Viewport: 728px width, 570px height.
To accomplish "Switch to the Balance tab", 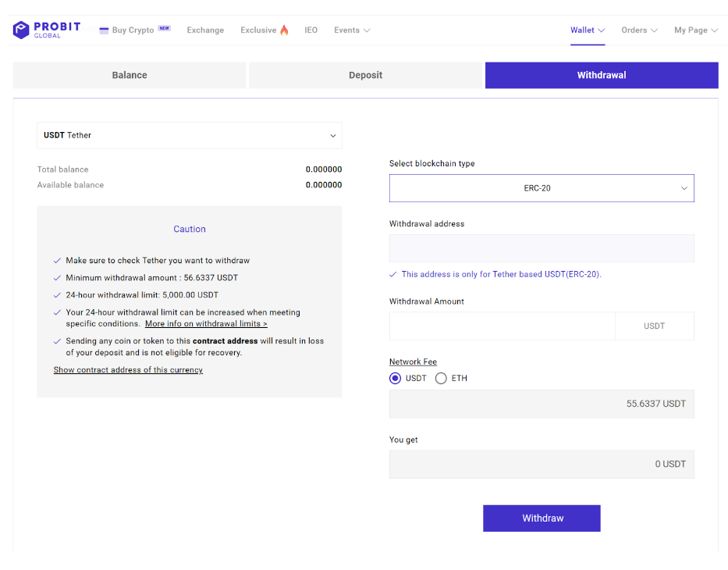I will click(130, 75).
